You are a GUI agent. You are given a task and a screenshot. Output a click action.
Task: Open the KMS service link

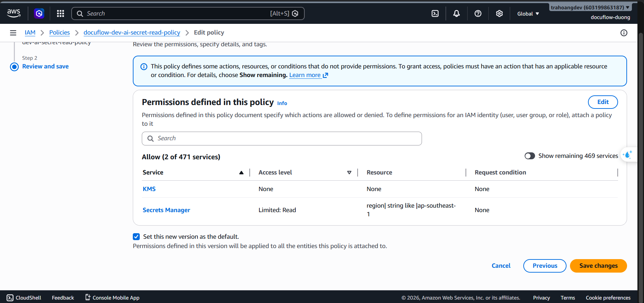tap(149, 189)
